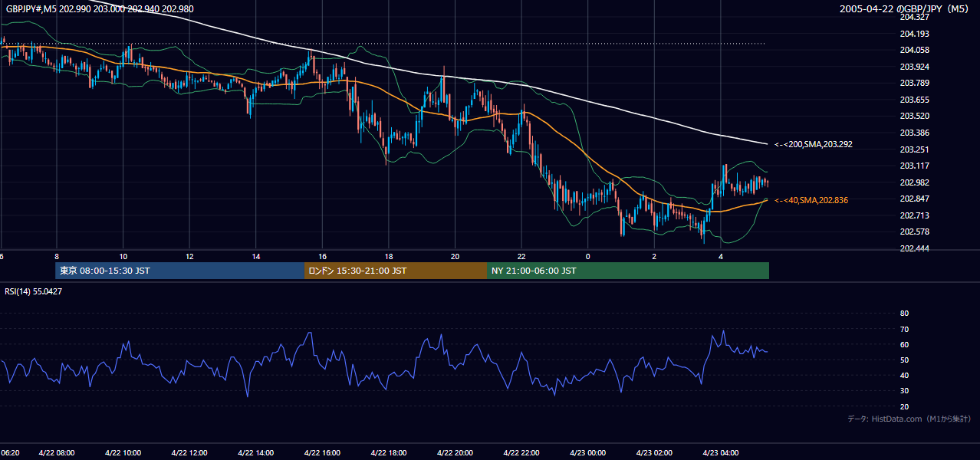This screenshot has height=460, width=980.
Task: Click the 4/22 08:00 time axis label
Action: click(56, 452)
